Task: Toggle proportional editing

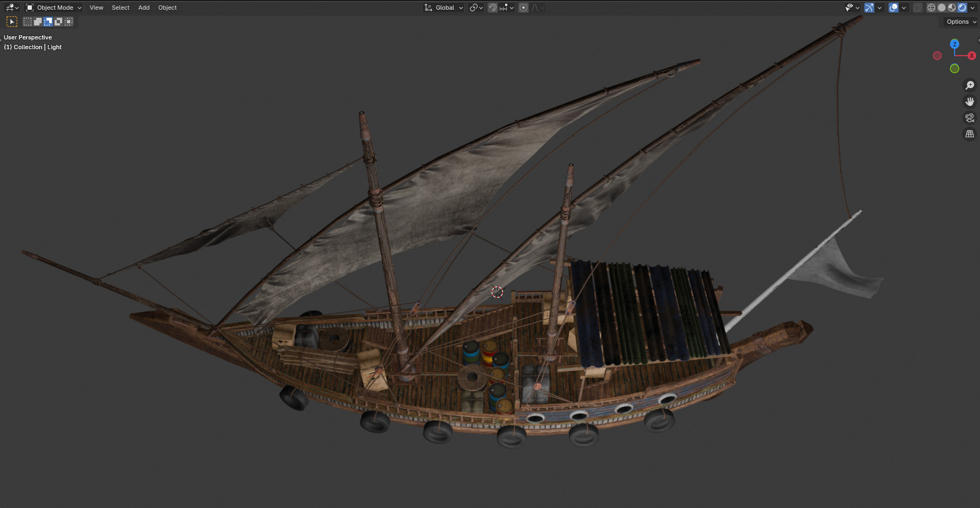Action: pos(523,8)
